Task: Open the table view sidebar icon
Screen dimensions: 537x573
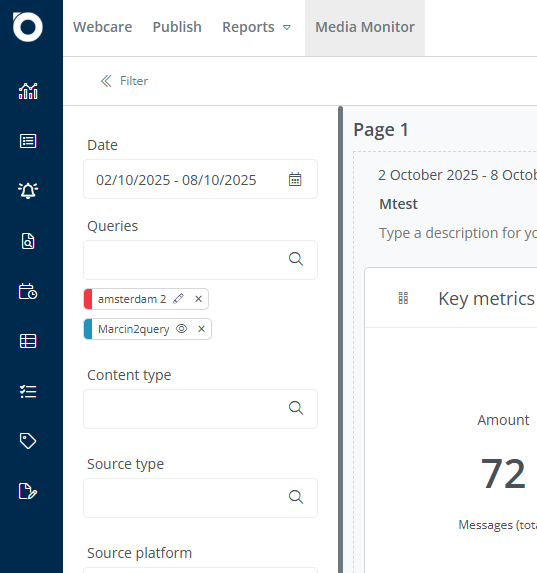Action: pyautogui.click(x=28, y=341)
